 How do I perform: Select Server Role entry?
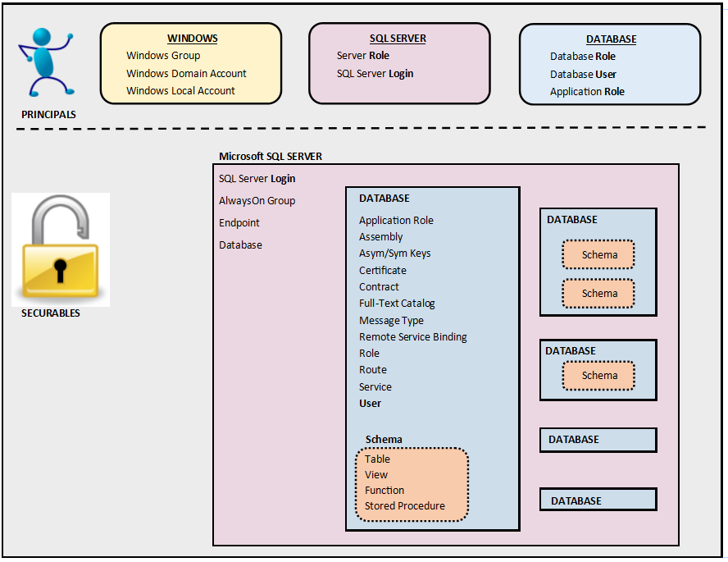click(363, 56)
